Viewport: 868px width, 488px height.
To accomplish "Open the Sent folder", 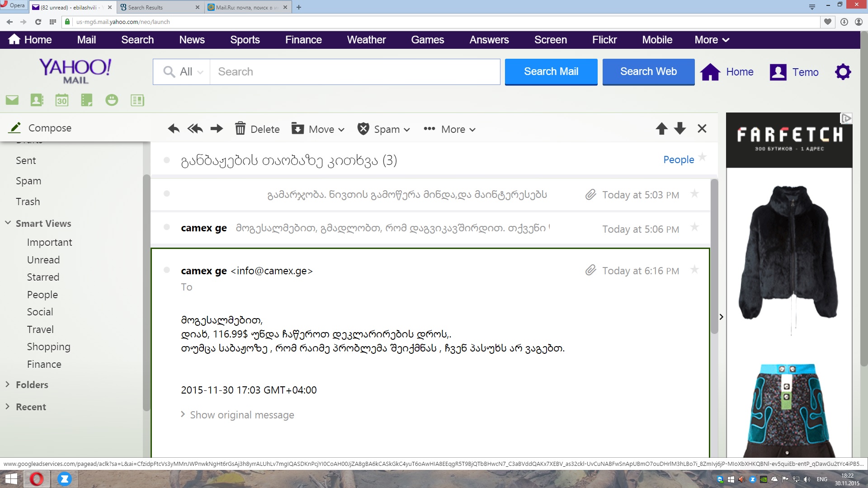I will click(x=26, y=160).
